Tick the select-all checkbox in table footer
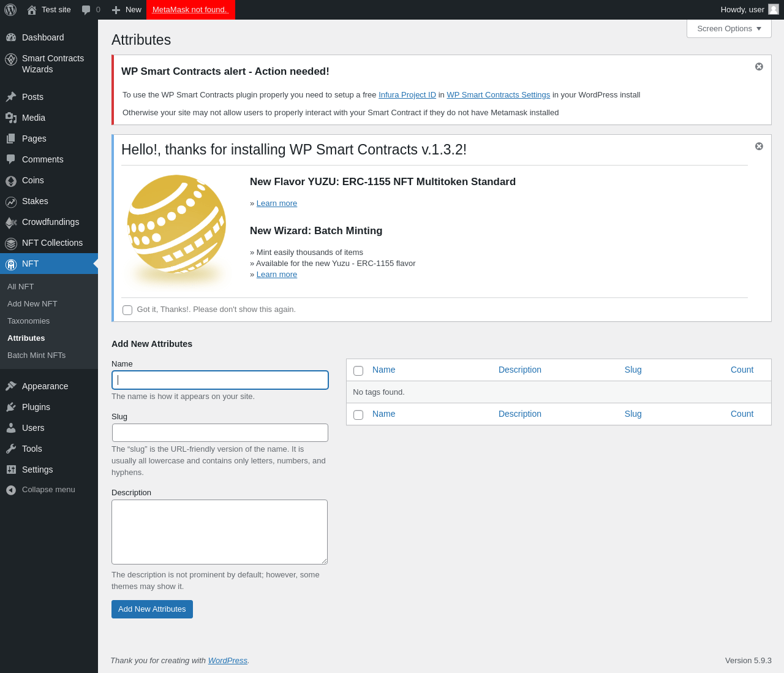 pos(358,415)
